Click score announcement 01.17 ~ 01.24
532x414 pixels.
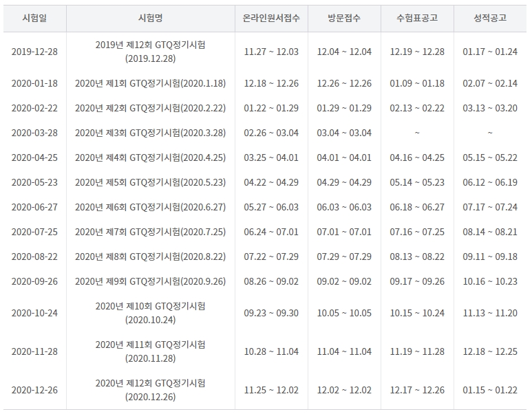click(x=490, y=52)
